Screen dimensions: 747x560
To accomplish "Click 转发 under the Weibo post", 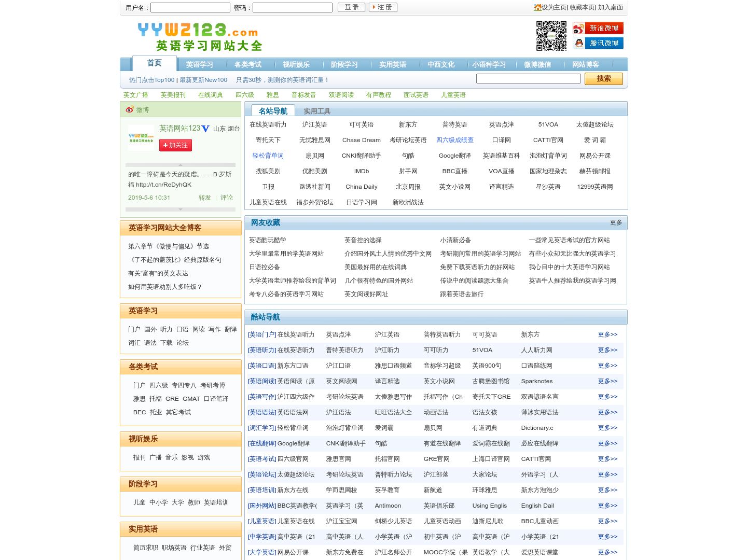I will click(205, 198).
